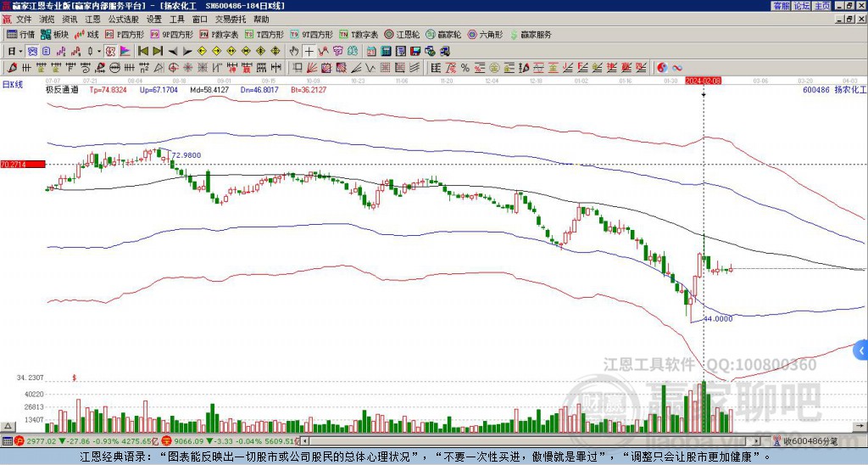This screenshot has width=868, height=465.
Task: Open the 9T四方形 tool
Action: click(x=311, y=34)
